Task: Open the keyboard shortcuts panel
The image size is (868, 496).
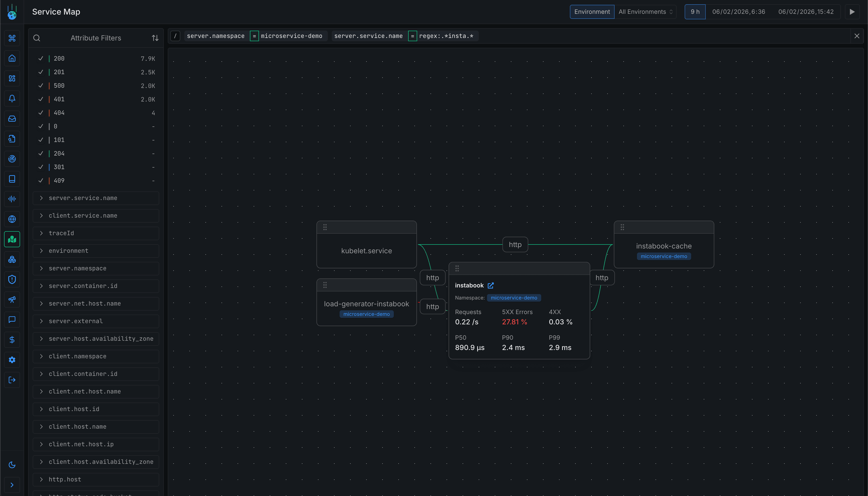Action: click(x=12, y=38)
